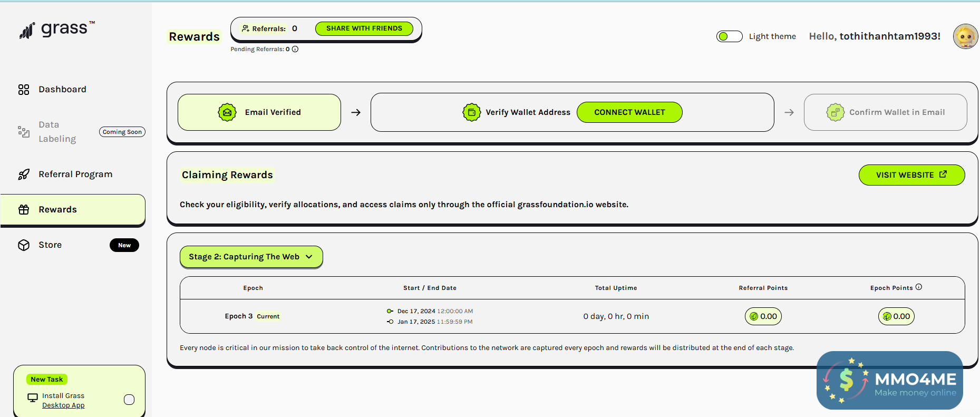Screen dimensions: 980x417
Task: Select the Rewards menu item
Action: tap(73, 210)
